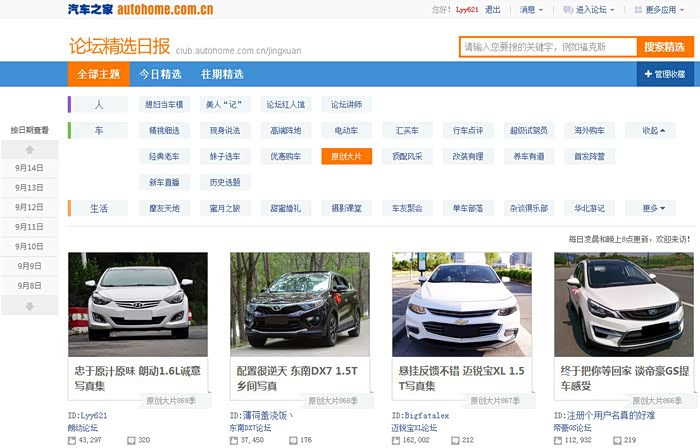Click the grid icon beside 更多应用
The height and width of the screenshot is (448, 700).
click(x=638, y=10)
